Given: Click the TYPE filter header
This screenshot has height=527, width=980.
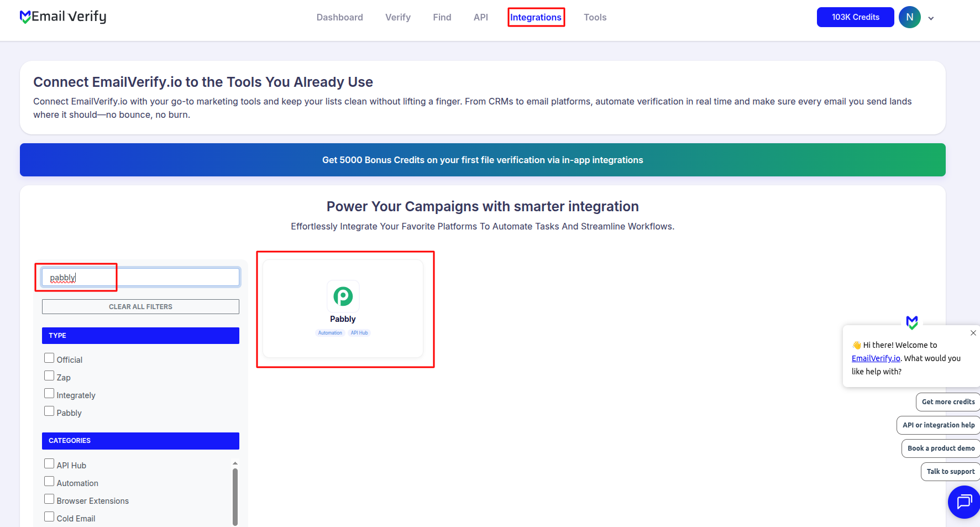Looking at the screenshot, I should [141, 336].
